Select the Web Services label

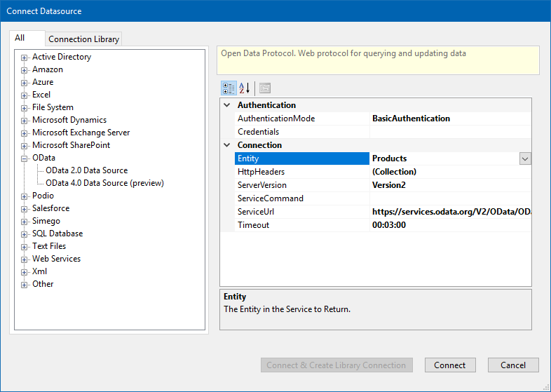point(56,259)
